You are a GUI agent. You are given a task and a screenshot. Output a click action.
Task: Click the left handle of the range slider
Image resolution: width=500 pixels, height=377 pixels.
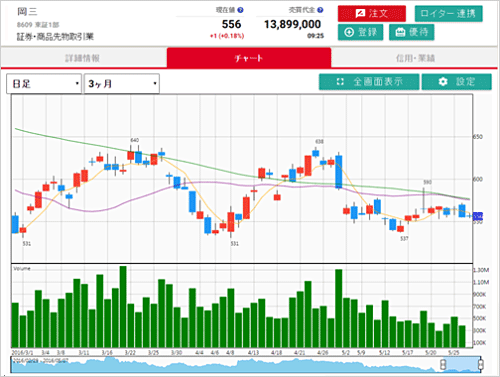coord(443,364)
